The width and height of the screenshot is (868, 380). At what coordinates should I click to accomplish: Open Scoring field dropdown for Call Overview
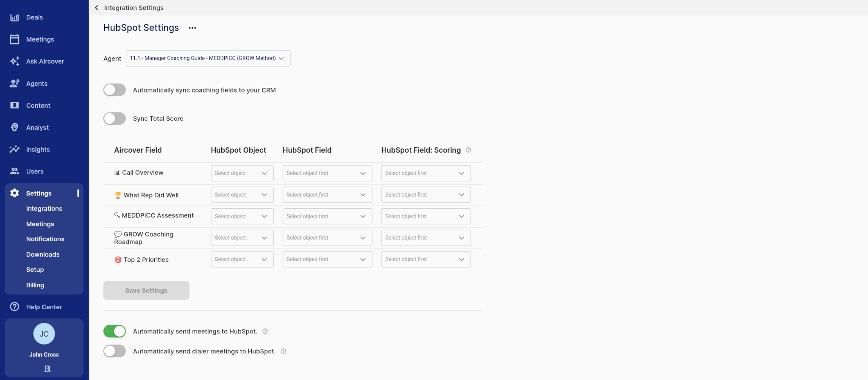(x=426, y=173)
